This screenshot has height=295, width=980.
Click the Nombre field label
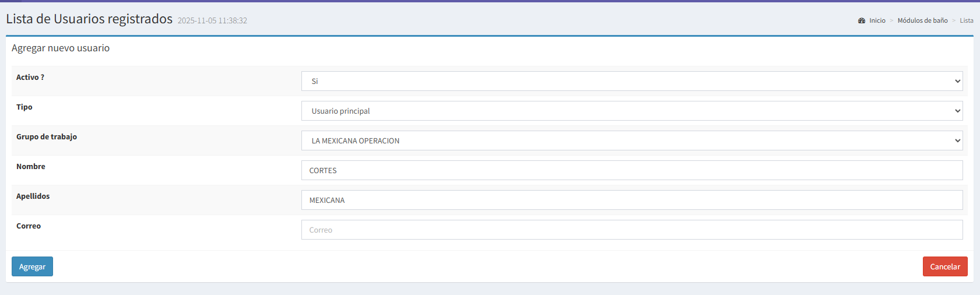point(31,166)
